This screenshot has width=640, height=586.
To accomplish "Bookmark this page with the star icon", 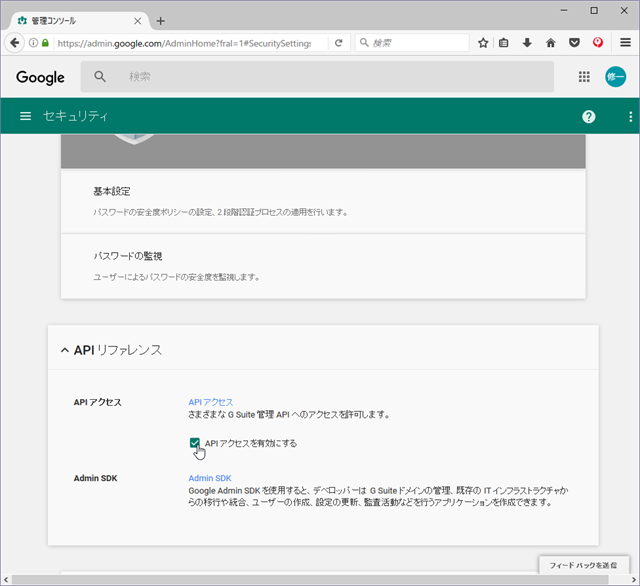I will [483, 43].
